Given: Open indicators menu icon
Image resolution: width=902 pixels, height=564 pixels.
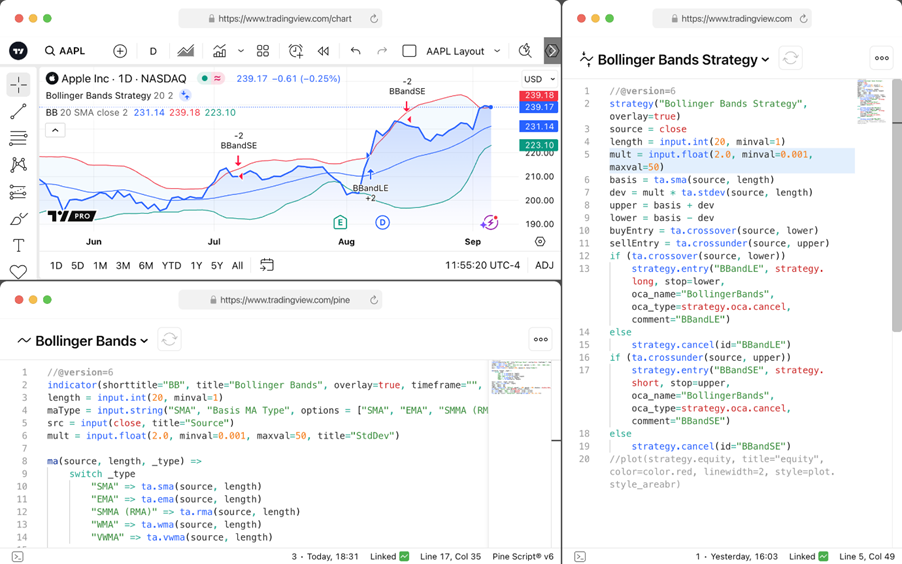Looking at the screenshot, I should pos(219,51).
